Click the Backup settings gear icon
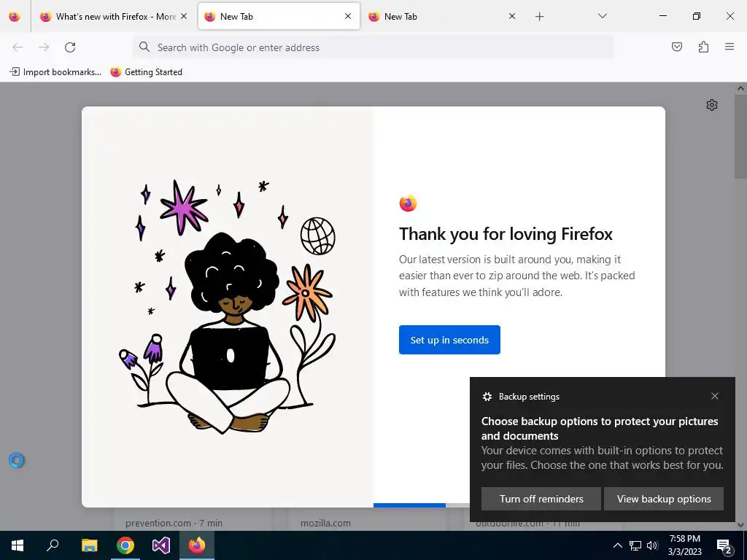This screenshot has height=560, width=747. [487, 397]
